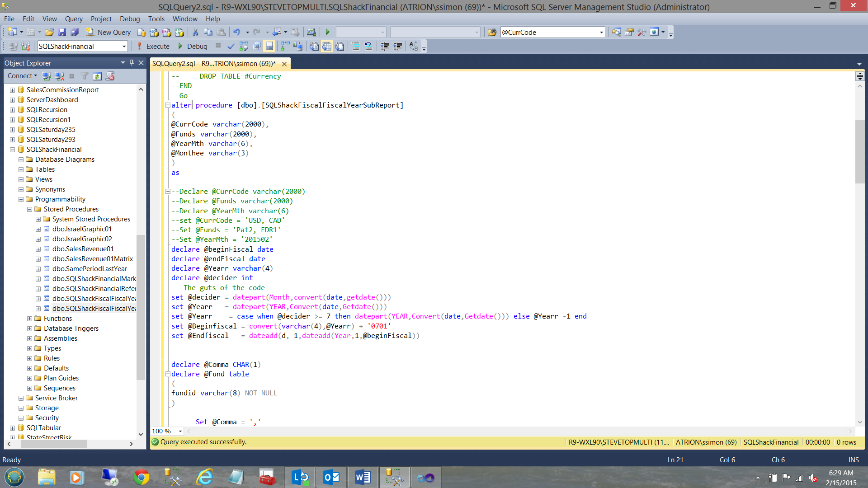
Task: Click the Execute query button
Action: coord(153,46)
